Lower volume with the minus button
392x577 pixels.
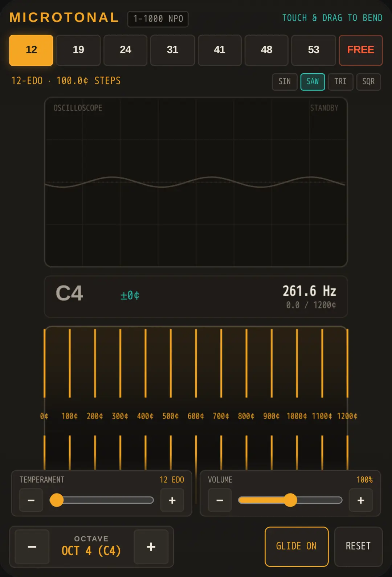tap(220, 500)
